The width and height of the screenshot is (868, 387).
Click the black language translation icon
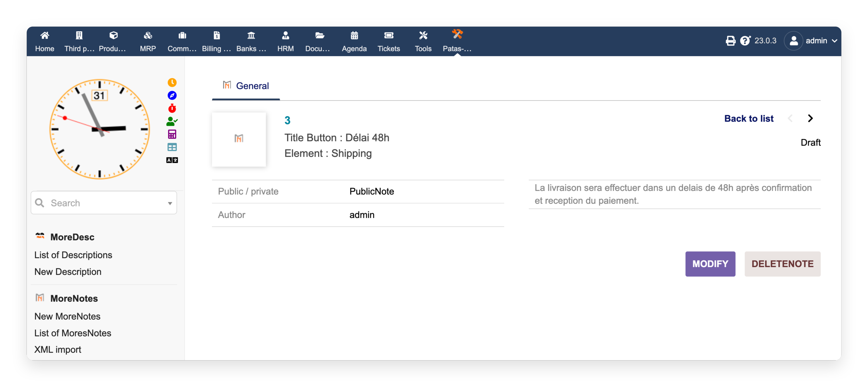(172, 160)
